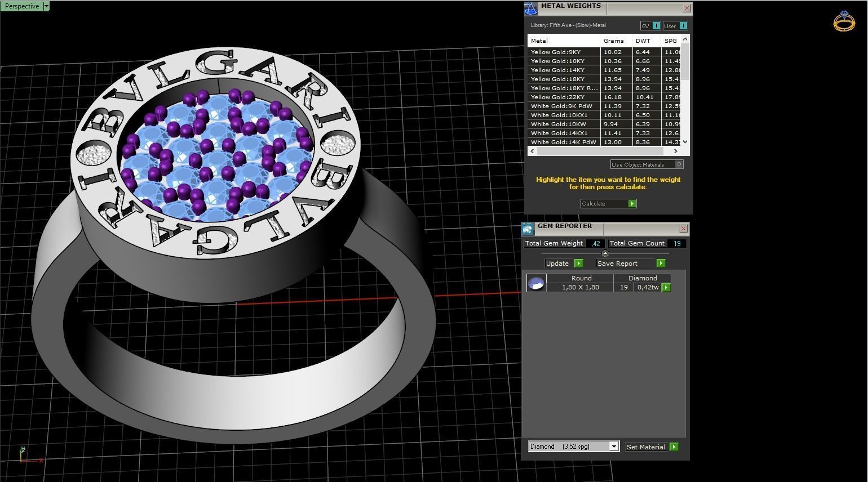Select the Yellow Gold:9KY row
868x482 pixels.
[604, 52]
